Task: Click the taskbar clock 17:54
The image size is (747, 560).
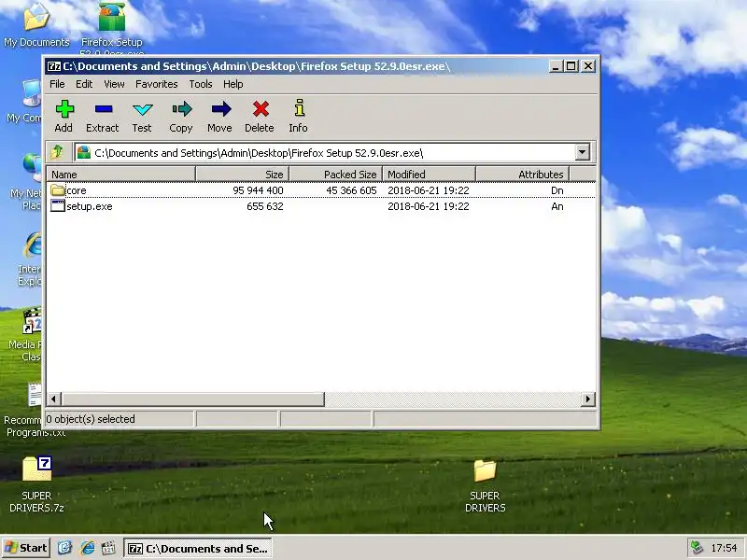Action: coord(724,548)
